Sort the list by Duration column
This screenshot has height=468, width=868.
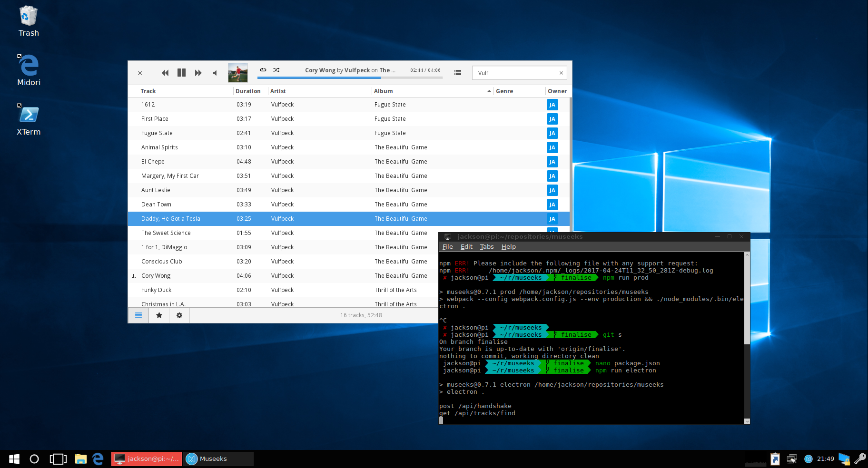[248, 91]
